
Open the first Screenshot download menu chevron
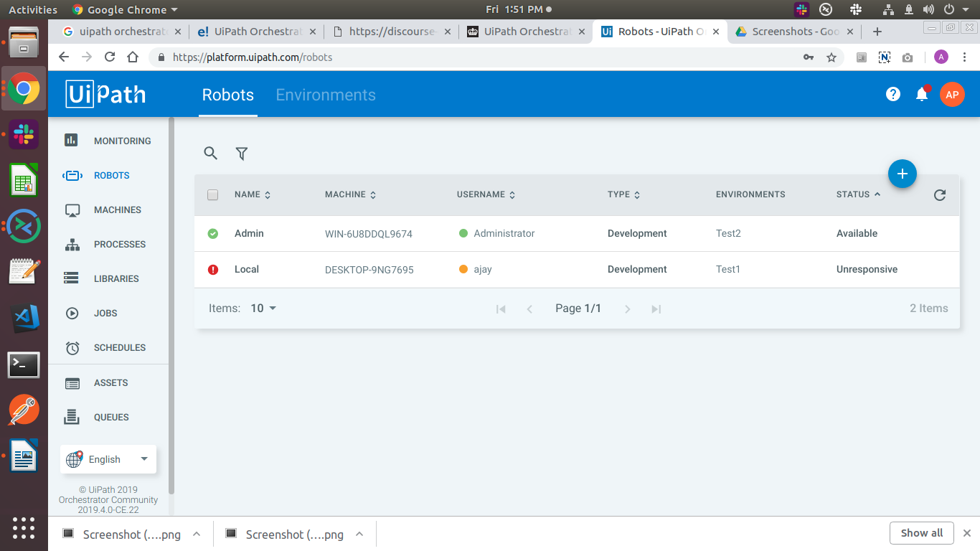[197, 534]
